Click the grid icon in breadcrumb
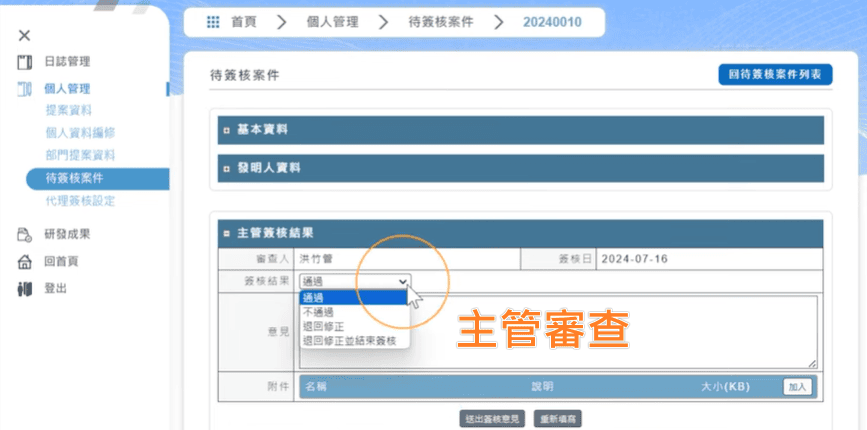The image size is (867, 430). click(213, 22)
